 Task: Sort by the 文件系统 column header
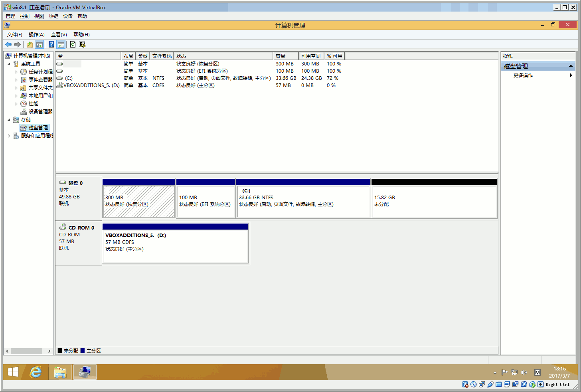(x=162, y=56)
